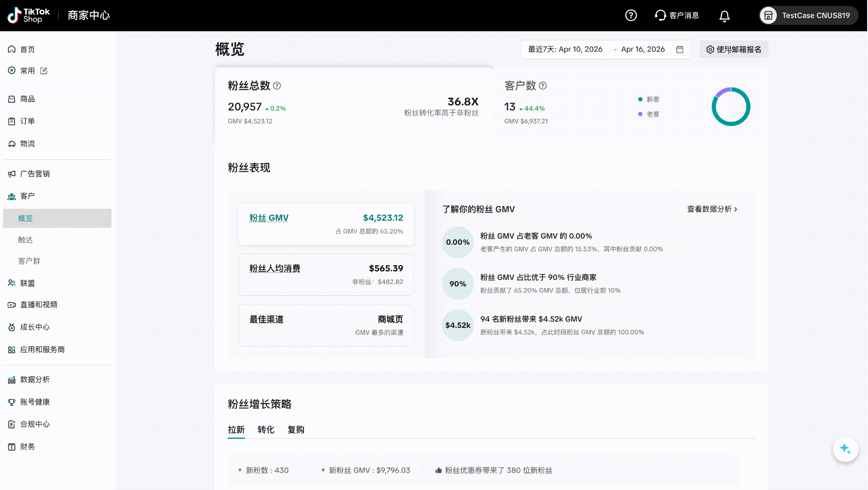Open TestCase CNUS819 account menu
The image size is (868, 490).
click(x=808, y=15)
